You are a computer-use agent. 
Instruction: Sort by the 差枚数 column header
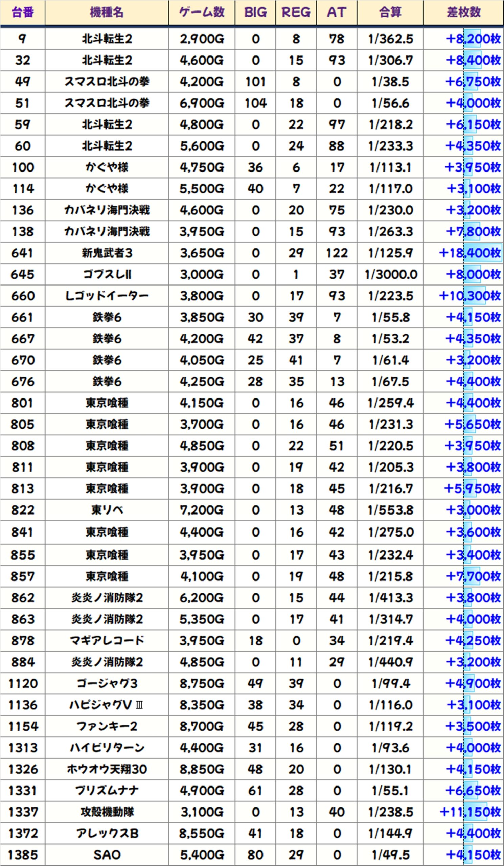(463, 13)
